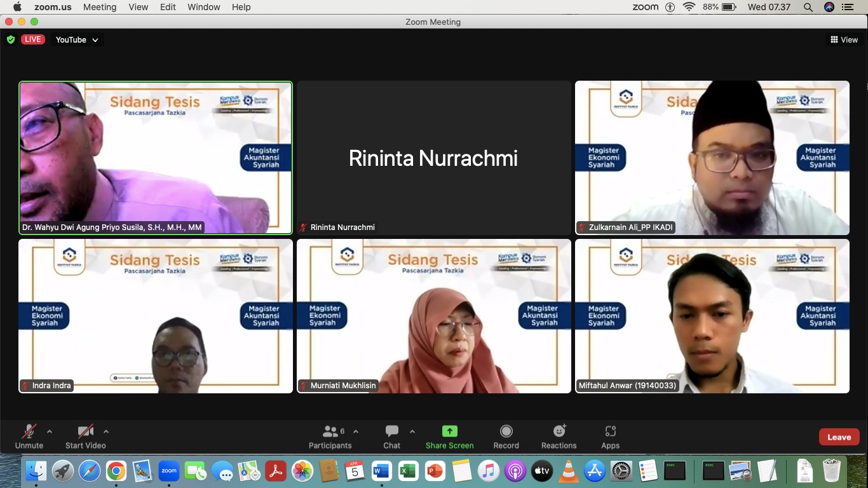Open the View layout options
Image resolution: width=868 pixels, height=488 pixels.
click(844, 39)
